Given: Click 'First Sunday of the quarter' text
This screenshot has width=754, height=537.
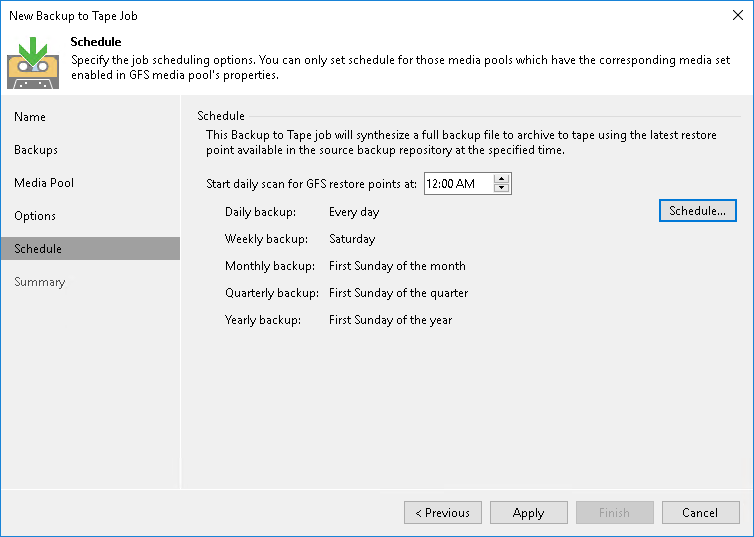Looking at the screenshot, I should [x=399, y=293].
